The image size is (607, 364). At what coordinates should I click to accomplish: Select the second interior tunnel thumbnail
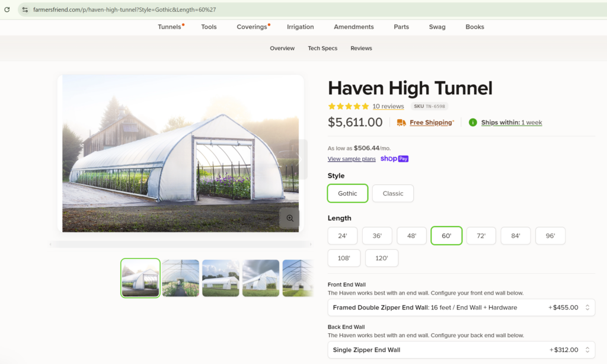coord(180,278)
